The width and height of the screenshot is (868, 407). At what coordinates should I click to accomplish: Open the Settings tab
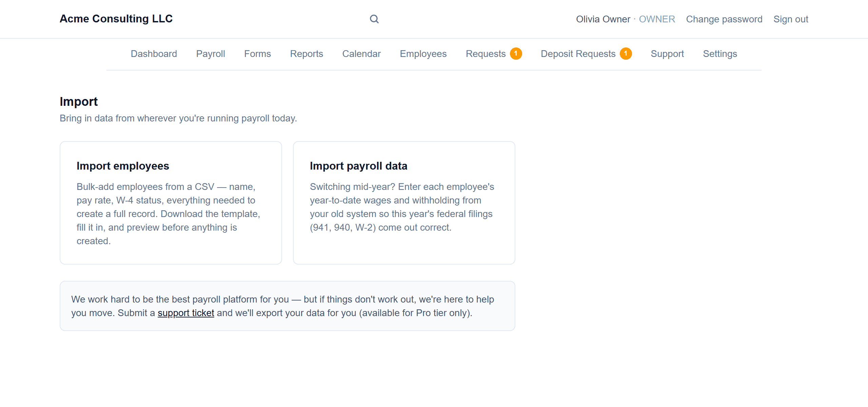720,54
